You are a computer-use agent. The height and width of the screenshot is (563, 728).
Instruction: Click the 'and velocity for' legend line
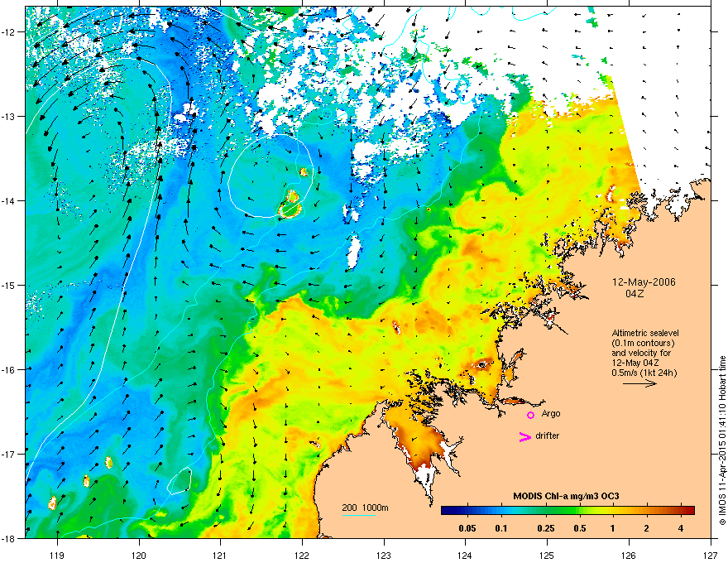click(x=641, y=353)
